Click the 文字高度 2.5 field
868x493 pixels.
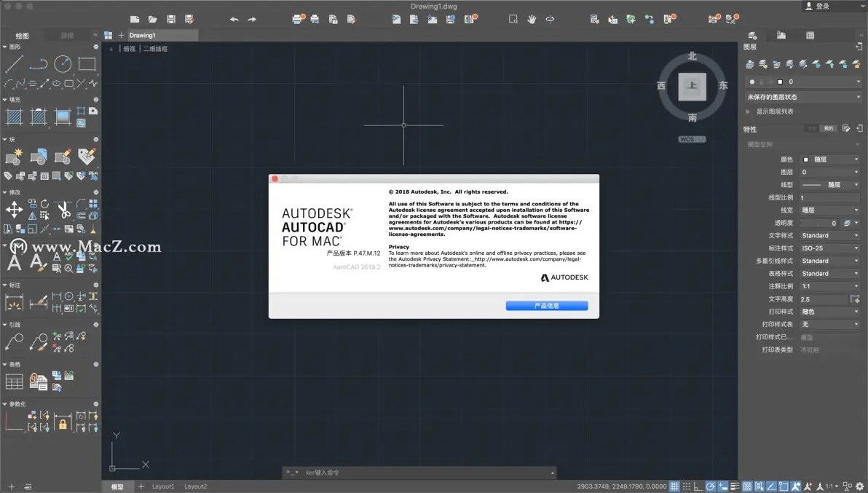point(823,299)
